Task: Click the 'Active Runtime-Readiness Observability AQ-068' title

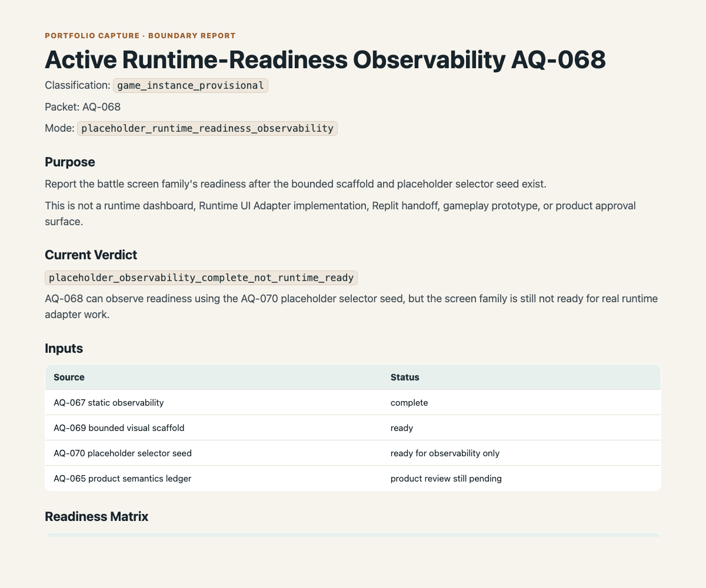Action: click(325, 61)
